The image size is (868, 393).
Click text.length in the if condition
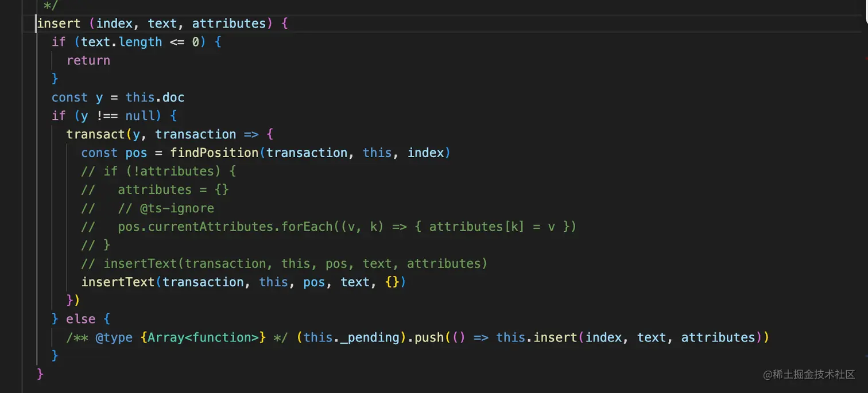(122, 42)
